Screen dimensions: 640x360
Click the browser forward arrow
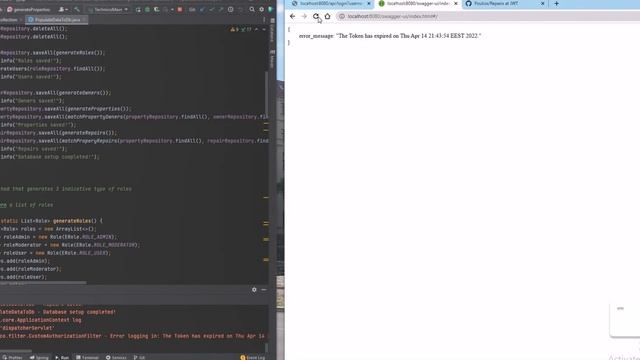click(x=304, y=16)
